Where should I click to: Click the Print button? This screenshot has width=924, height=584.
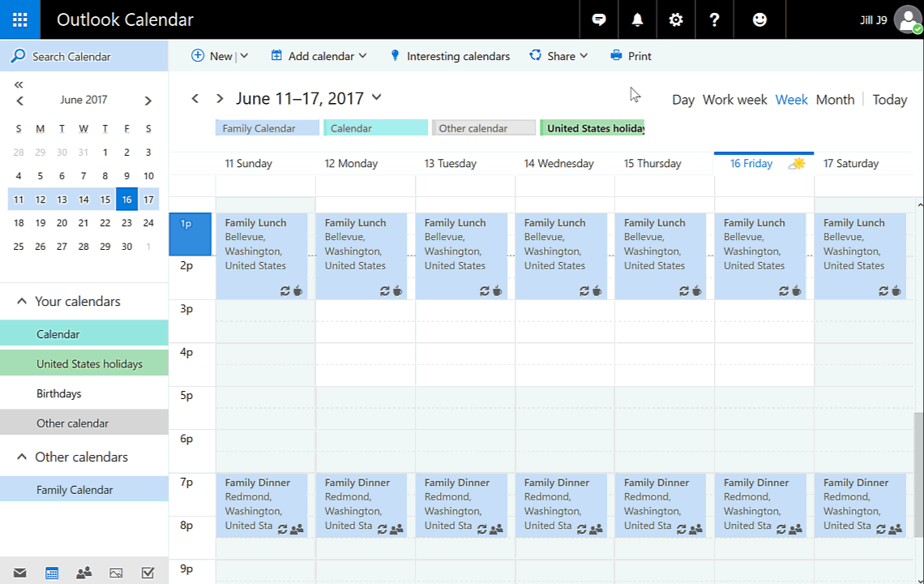pyautogui.click(x=631, y=56)
